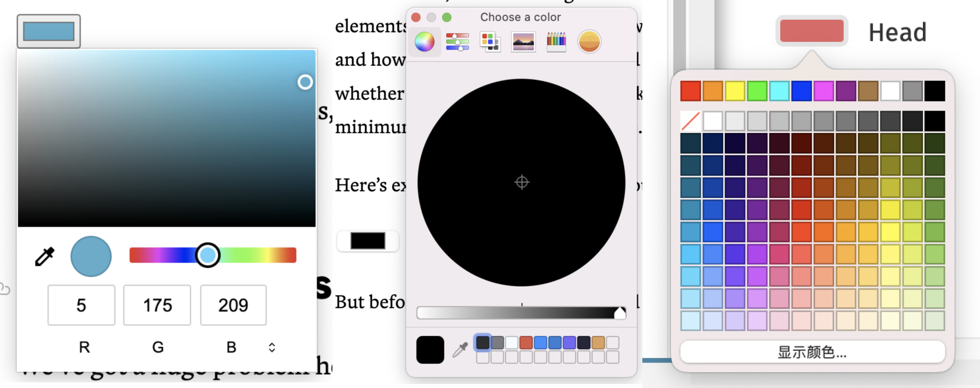Pick black in the top swatch row
The image size is (980, 388).
click(935, 91)
